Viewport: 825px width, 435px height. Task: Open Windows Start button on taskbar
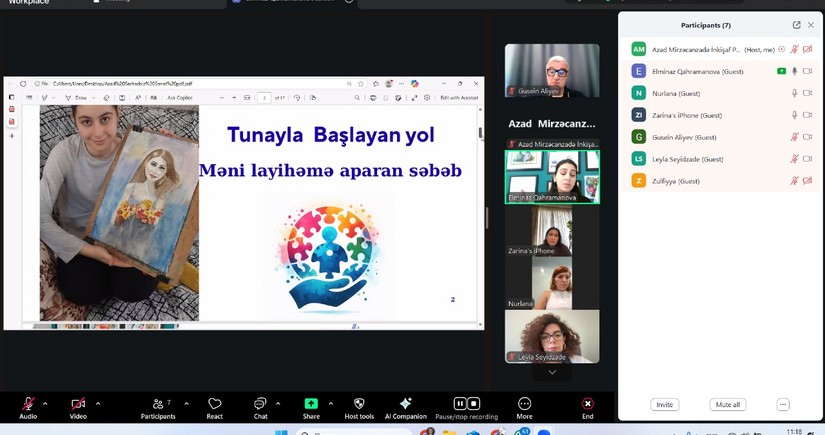(281, 432)
